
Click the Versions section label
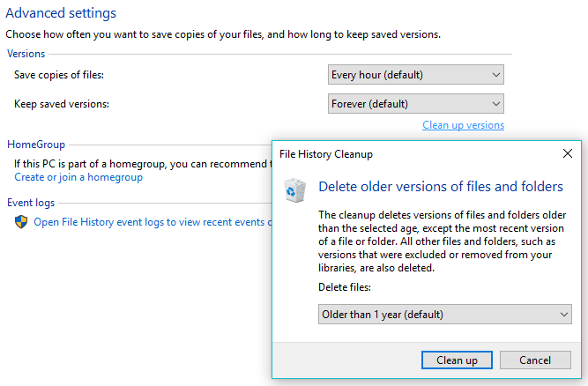(26, 54)
